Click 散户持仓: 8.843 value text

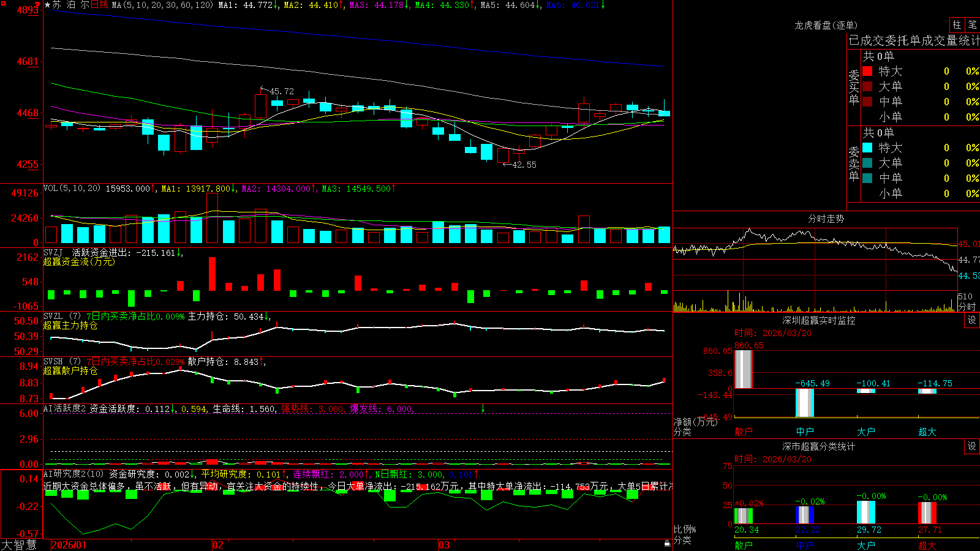(x=223, y=361)
